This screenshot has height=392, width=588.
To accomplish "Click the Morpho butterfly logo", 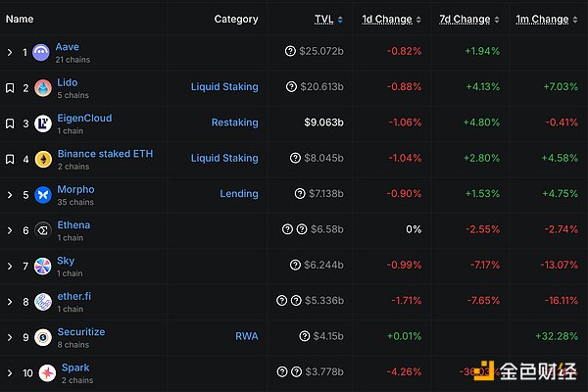I will point(41,195).
